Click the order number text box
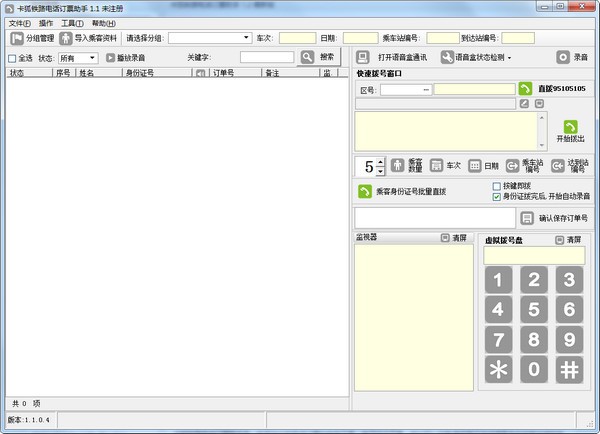 click(x=435, y=218)
